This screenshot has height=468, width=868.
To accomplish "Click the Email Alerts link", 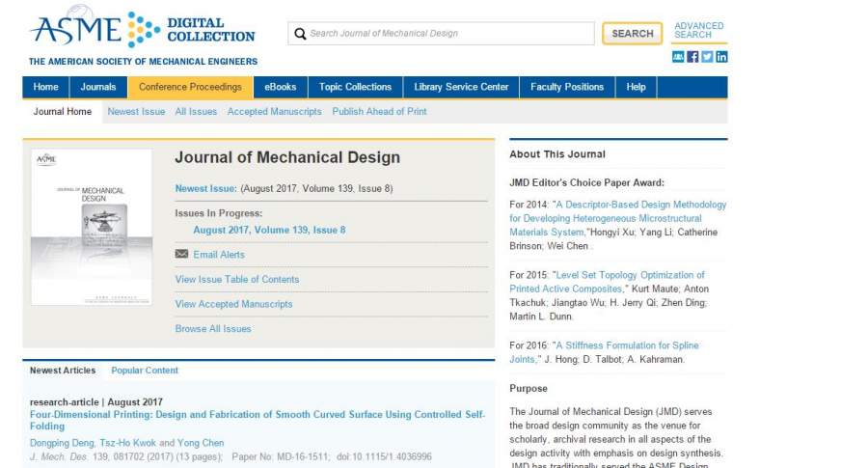I will [219, 255].
